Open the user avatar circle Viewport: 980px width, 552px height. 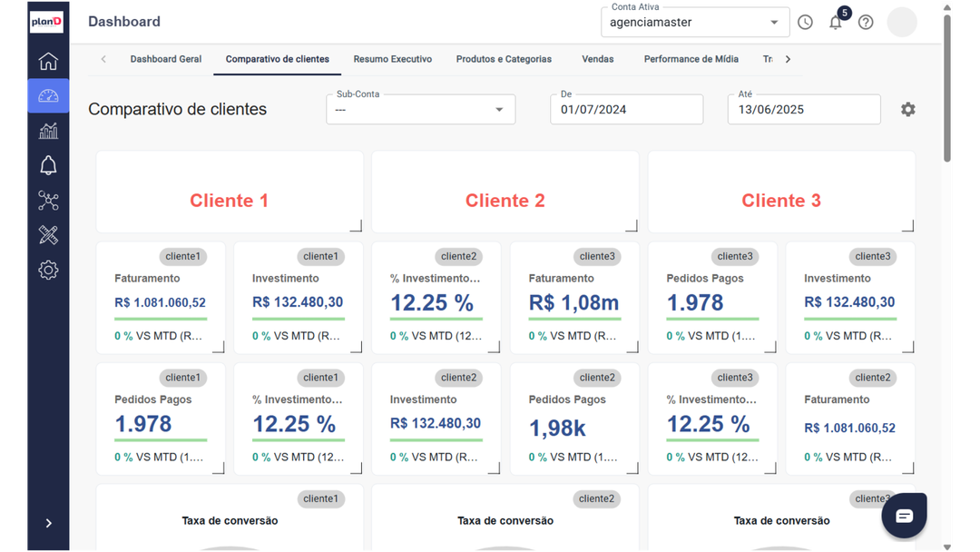point(902,22)
